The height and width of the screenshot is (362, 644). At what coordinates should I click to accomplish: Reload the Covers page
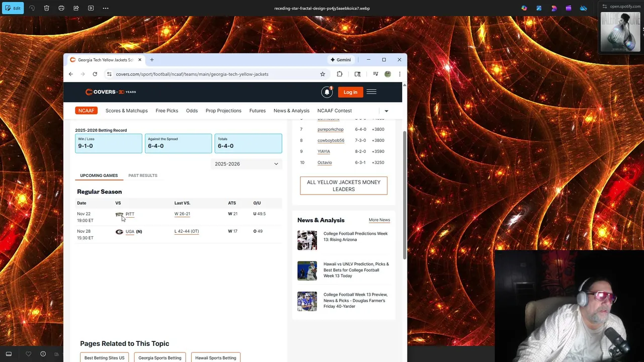[x=95, y=74]
